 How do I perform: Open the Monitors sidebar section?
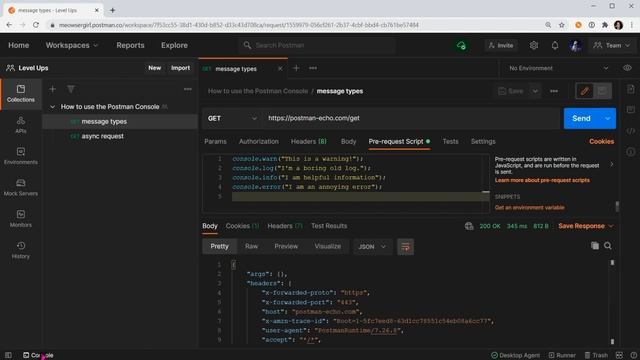[20, 219]
